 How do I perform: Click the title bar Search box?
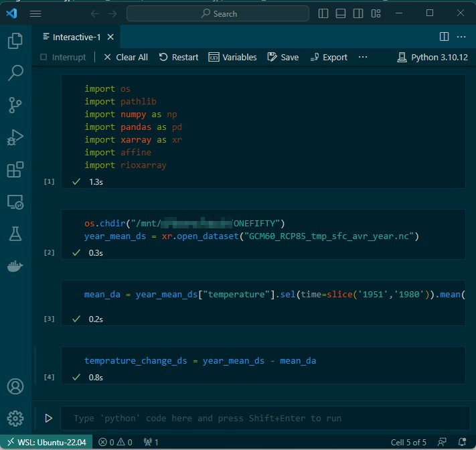[218, 13]
